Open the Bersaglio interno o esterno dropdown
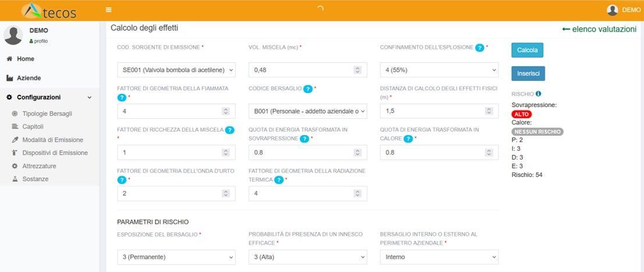Viewport: 644px width, 272px height. pos(439,257)
